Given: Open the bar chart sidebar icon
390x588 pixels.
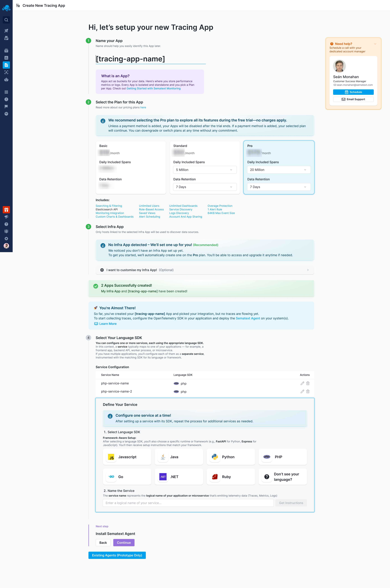Looking at the screenshot, I should (x=6, y=58).
